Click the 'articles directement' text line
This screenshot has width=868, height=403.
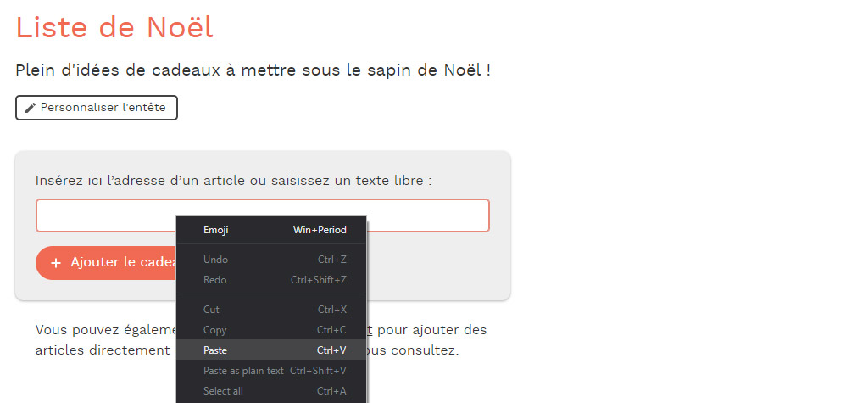pos(103,351)
